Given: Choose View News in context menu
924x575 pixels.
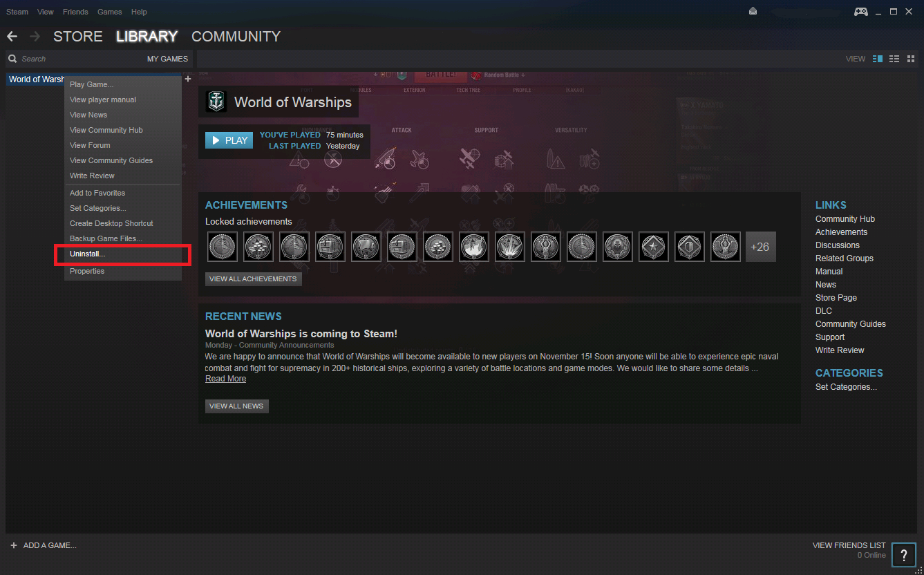Looking at the screenshot, I should pyautogui.click(x=123, y=115).
